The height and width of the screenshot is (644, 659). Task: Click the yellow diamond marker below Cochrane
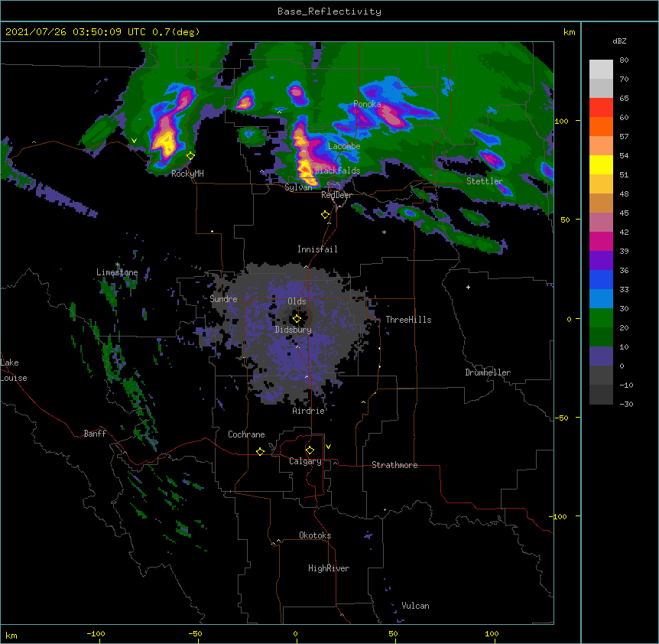pos(260,451)
